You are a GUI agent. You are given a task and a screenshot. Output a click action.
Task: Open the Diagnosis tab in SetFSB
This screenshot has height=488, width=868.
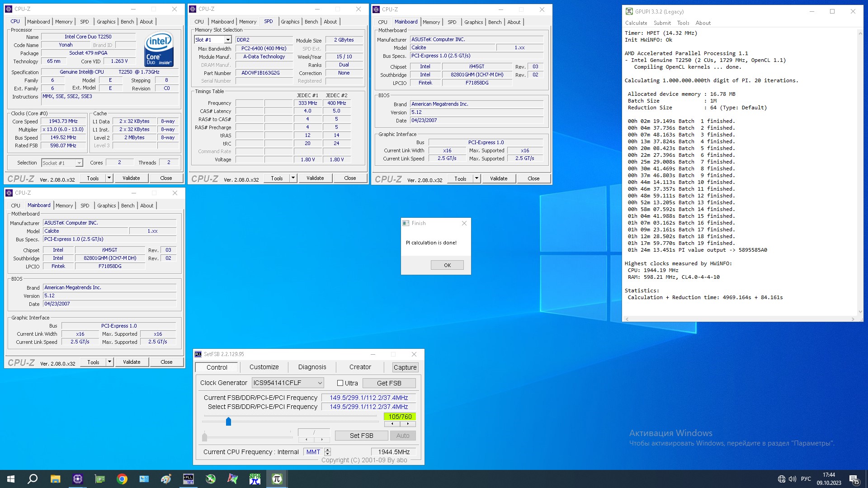(x=312, y=367)
